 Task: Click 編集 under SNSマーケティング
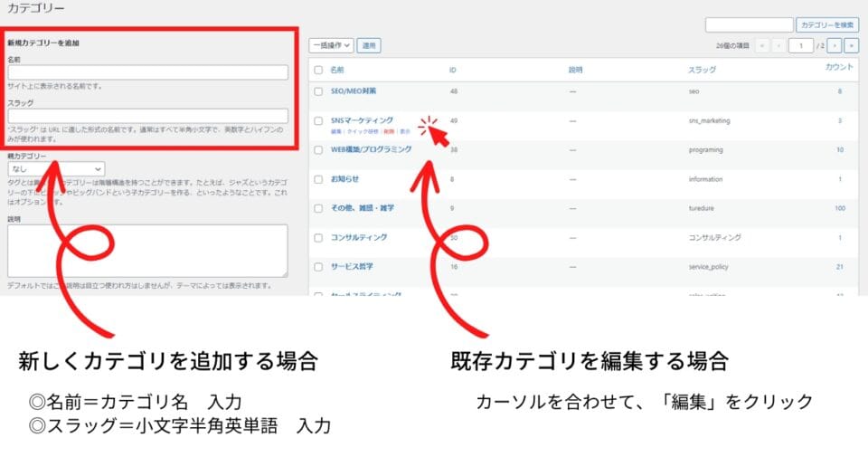(x=336, y=132)
